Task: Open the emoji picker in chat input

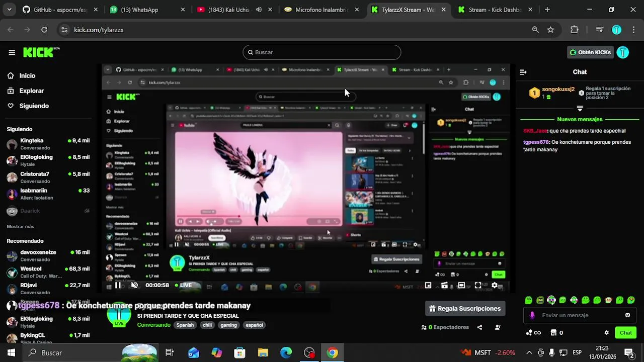Action: 627,315
